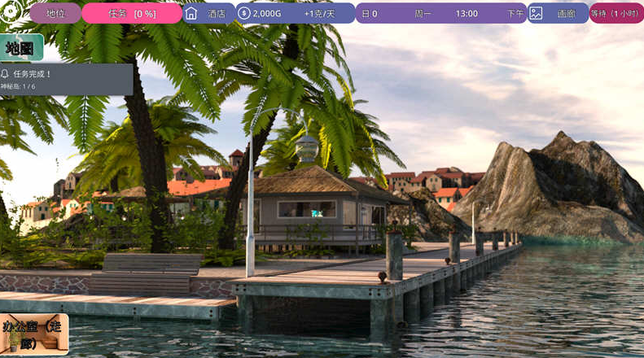Go to 办公室 (走廊) office hallway thumbnail
Viewport: 644px width, 358px height.
point(34,334)
